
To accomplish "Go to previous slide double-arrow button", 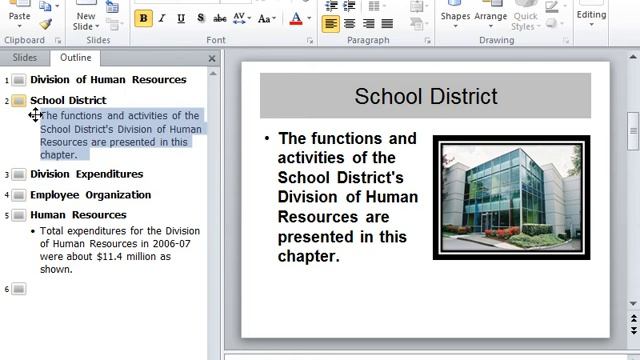I will [x=633, y=318].
